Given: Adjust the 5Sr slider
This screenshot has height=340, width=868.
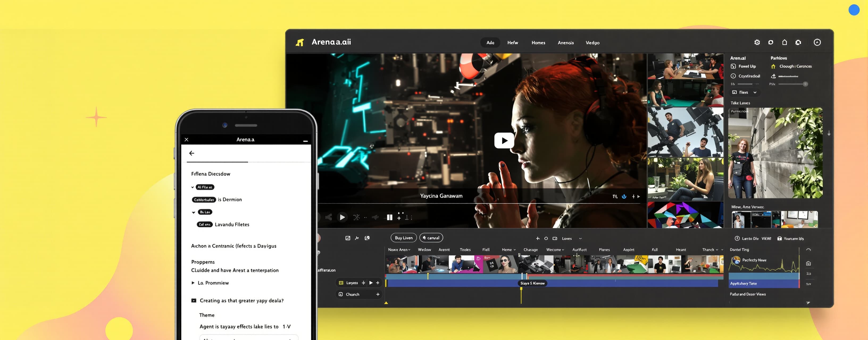Looking at the screenshot, I should pos(748,84).
